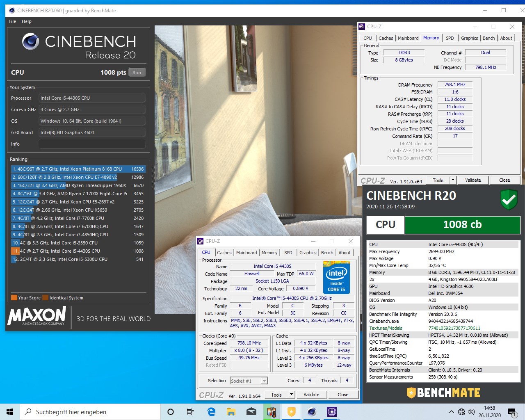525x420 pixels.
Task: Click the Cinebench sphere logo icon
Action: point(30,41)
